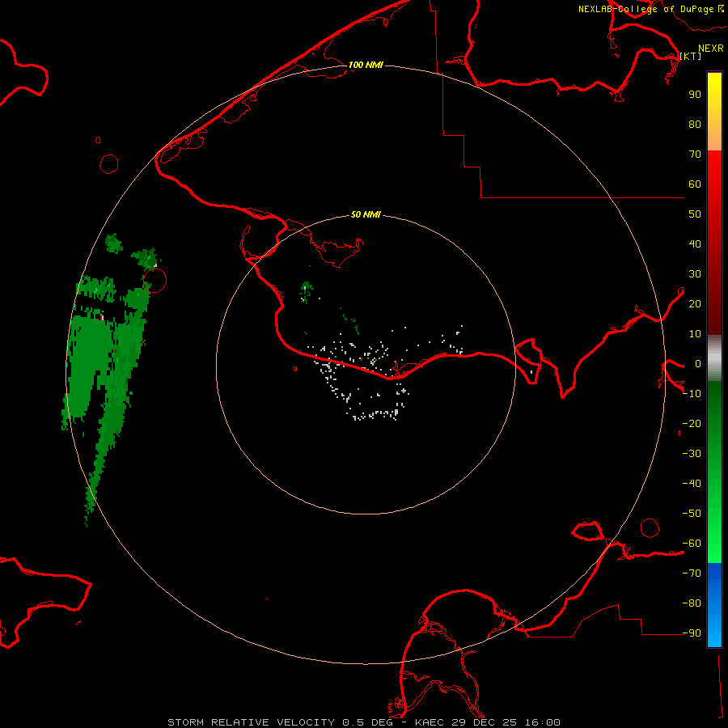The height and width of the screenshot is (728, 728).
Task: Click the Storm Relative Velocity caption
Action: 364,722
